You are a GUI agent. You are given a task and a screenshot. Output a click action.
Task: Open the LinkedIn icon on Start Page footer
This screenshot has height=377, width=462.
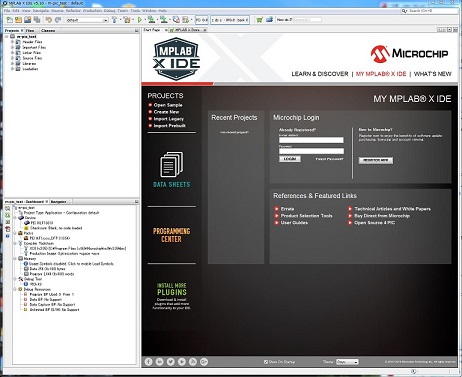pyautogui.click(x=160, y=362)
